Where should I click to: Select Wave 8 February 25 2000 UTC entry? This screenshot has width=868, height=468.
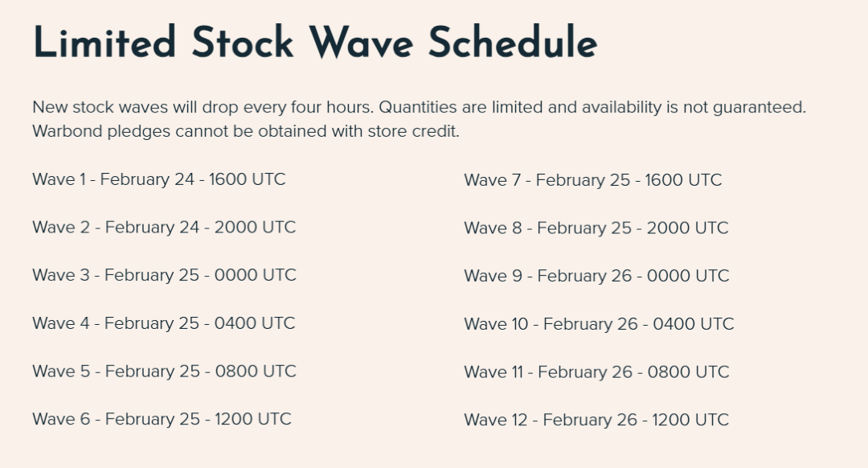[x=596, y=228]
